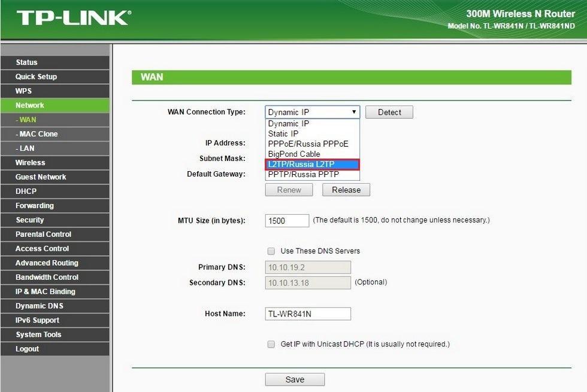
Task: Click the WAN section header
Action: (352, 77)
